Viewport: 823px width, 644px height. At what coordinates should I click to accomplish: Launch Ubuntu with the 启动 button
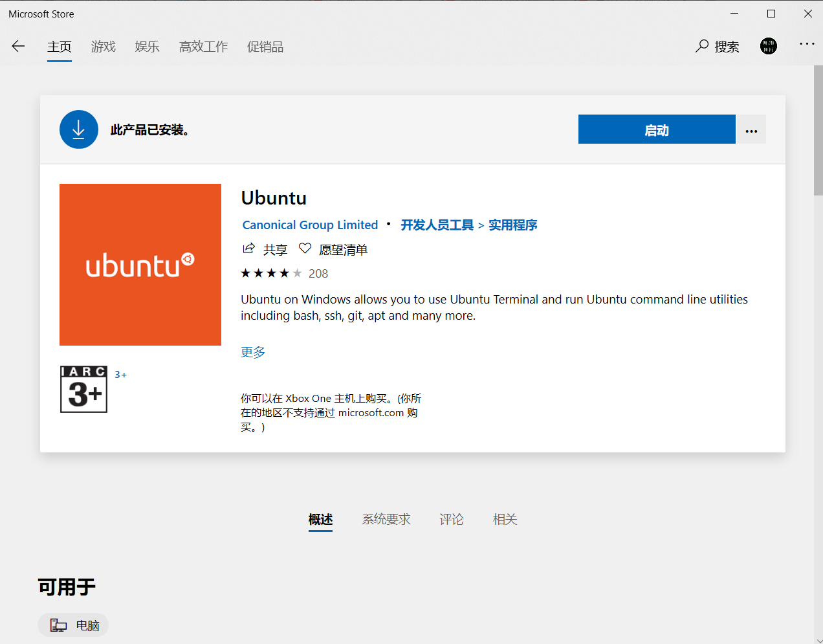pos(656,129)
